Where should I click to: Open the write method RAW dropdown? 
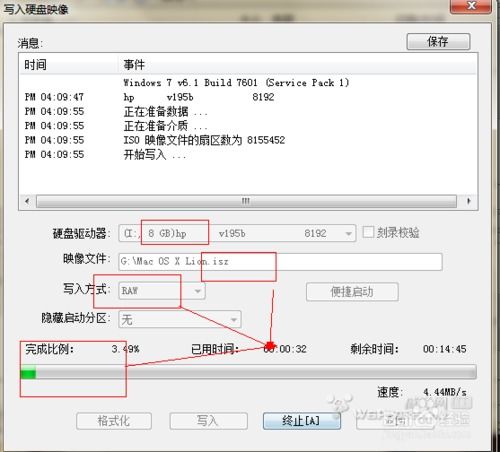tap(162, 291)
